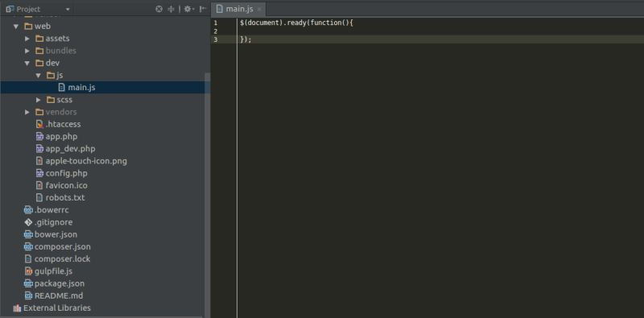Select the gulpfile.js file name
This screenshot has width=644, height=318.
tap(53, 271)
